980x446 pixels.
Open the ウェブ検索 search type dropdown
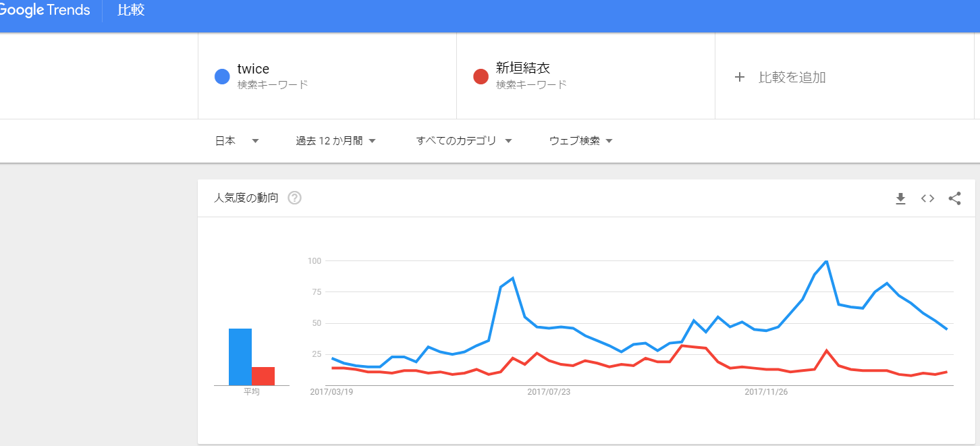point(580,141)
